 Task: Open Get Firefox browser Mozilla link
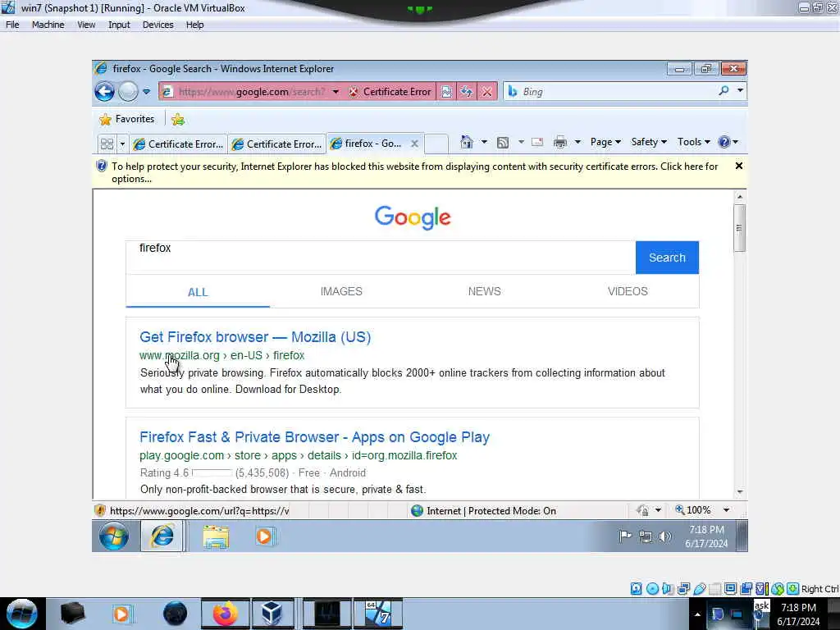click(x=255, y=337)
